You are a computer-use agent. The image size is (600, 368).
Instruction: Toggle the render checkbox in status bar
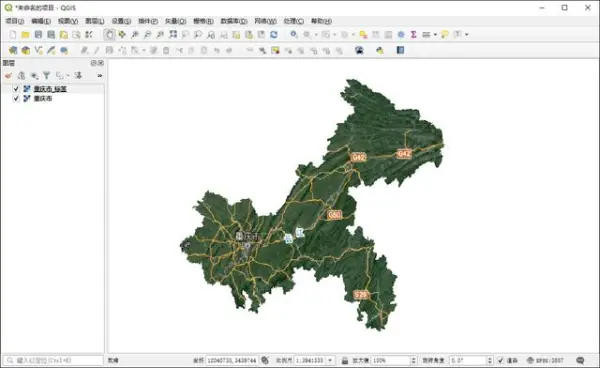coord(501,360)
